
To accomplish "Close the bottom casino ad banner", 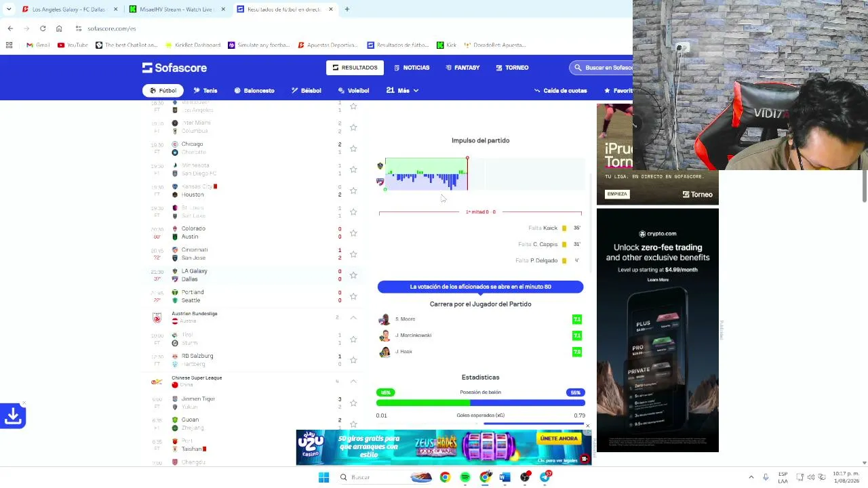I will point(587,426).
